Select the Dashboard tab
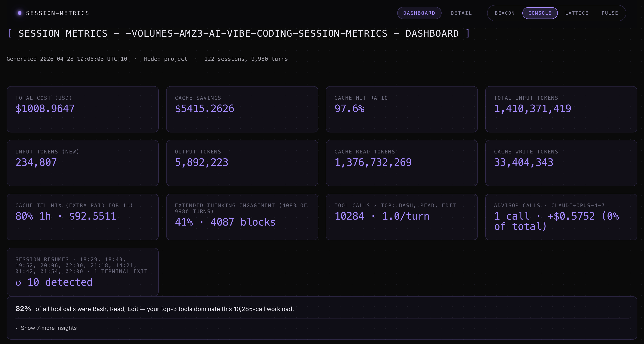 click(x=419, y=13)
